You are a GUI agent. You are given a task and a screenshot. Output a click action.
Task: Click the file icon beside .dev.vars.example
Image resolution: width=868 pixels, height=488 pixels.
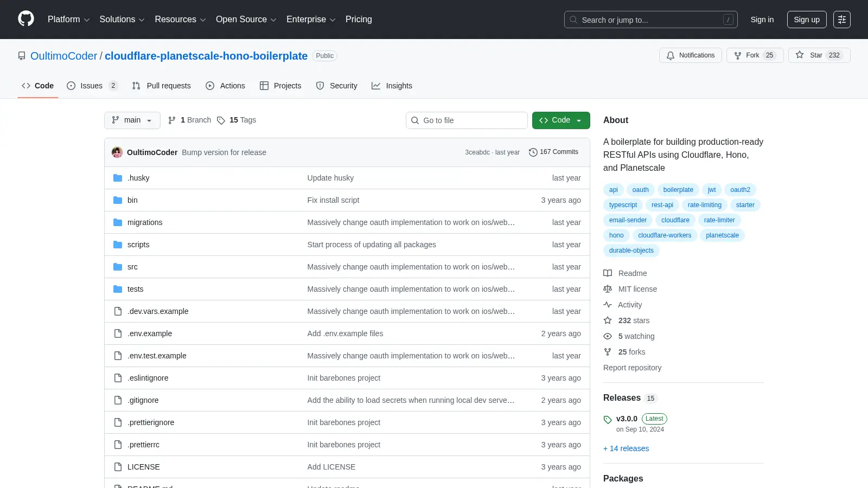point(118,311)
